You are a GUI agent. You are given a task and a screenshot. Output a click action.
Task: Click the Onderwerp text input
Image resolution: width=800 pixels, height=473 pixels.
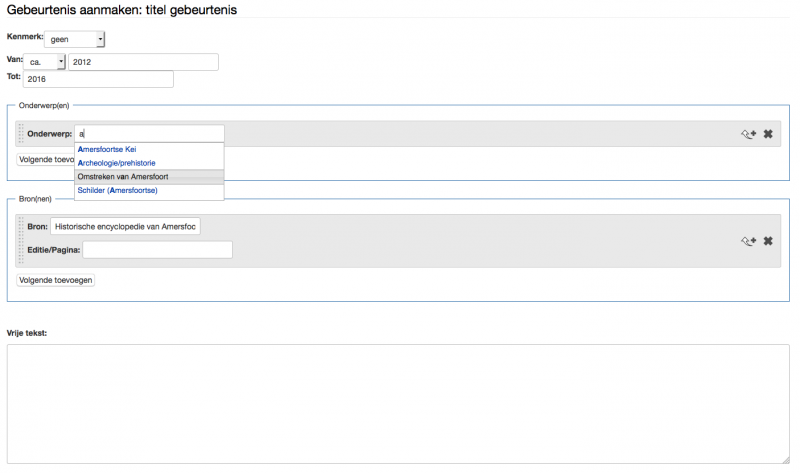150,133
